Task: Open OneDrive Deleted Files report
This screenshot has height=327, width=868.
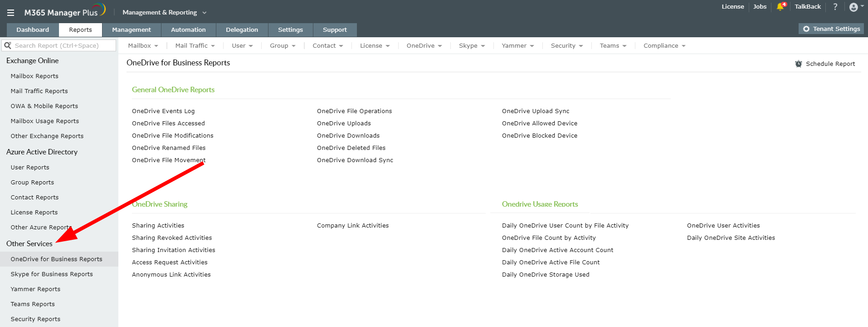Action: [351, 148]
